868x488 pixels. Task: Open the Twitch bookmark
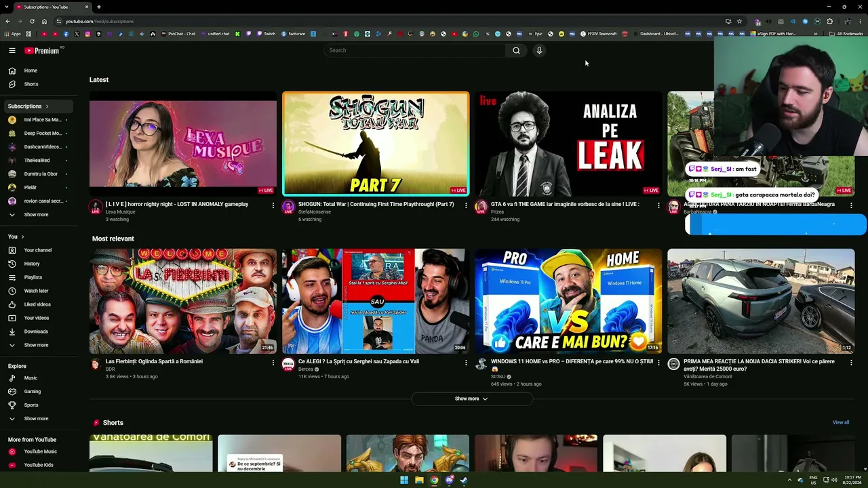coord(265,34)
